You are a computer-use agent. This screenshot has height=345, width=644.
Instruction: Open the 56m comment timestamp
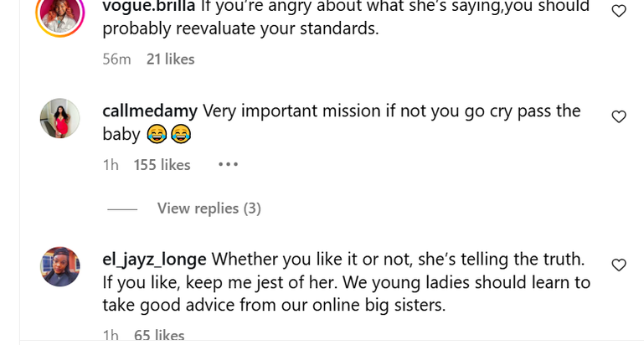coord(116,59)
